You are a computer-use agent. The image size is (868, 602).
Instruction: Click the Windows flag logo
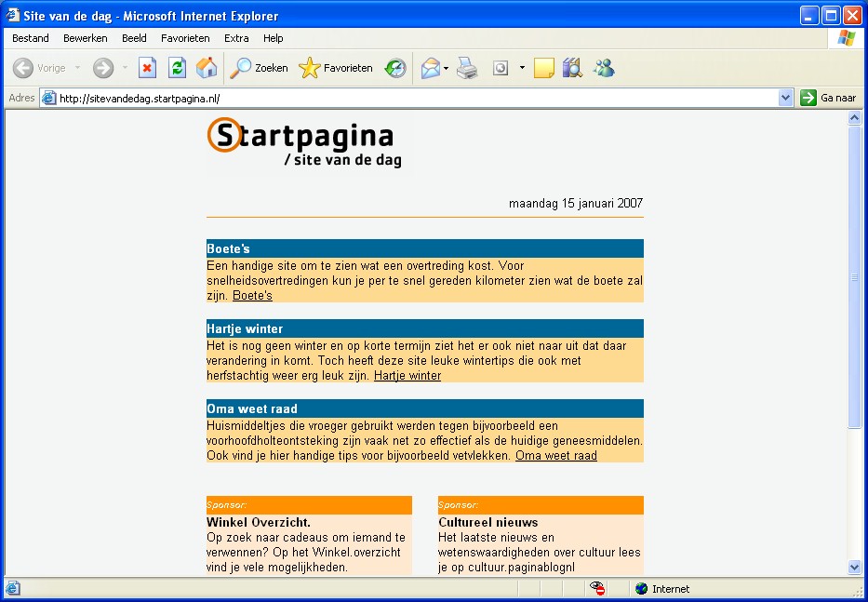(x=847, y=38)
